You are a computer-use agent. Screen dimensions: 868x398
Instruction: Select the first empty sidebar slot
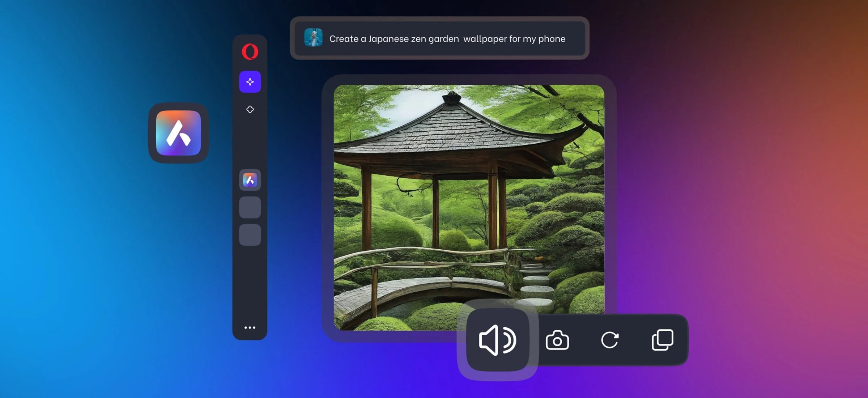[250, 207]
